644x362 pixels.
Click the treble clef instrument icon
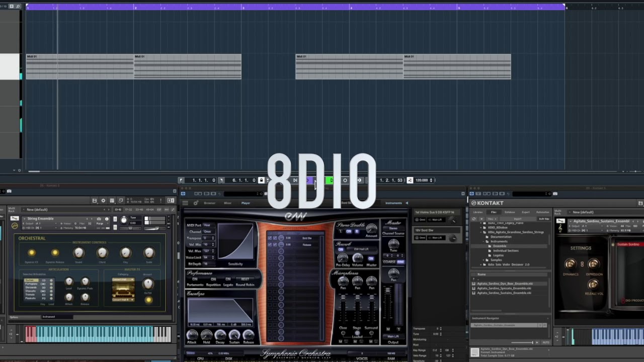(x=560, y=228)
